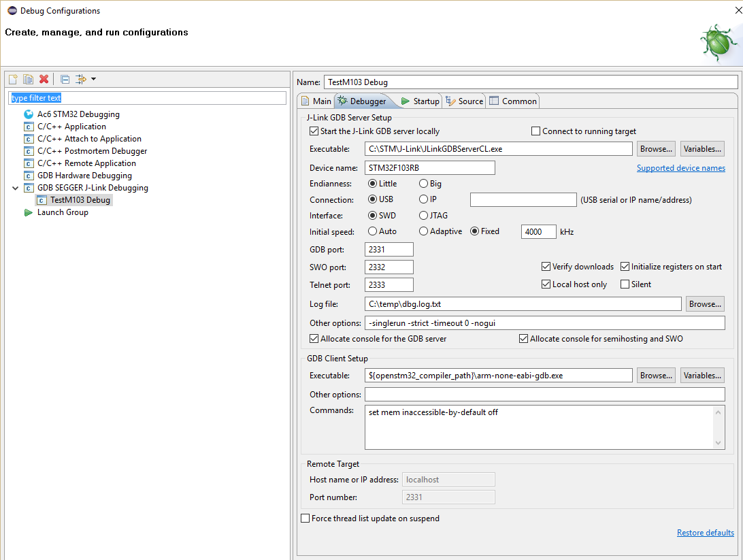The width and height of the screenshot is (743, 560).
Task: Switch to the Source tab
Action: (464, 101)
